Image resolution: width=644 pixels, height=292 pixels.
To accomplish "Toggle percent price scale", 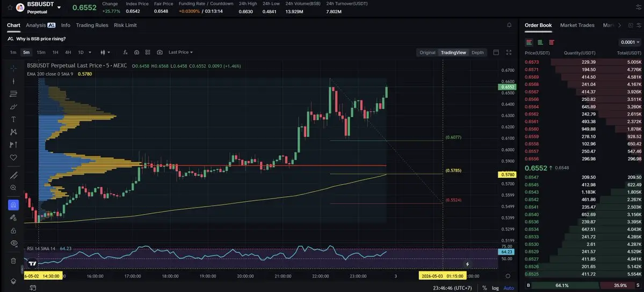I will click(x=484, y=288).
